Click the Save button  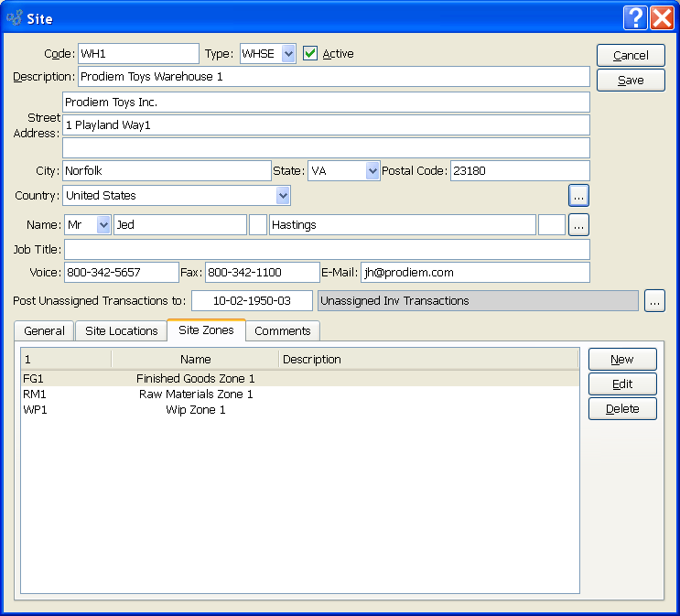point(630,81)
